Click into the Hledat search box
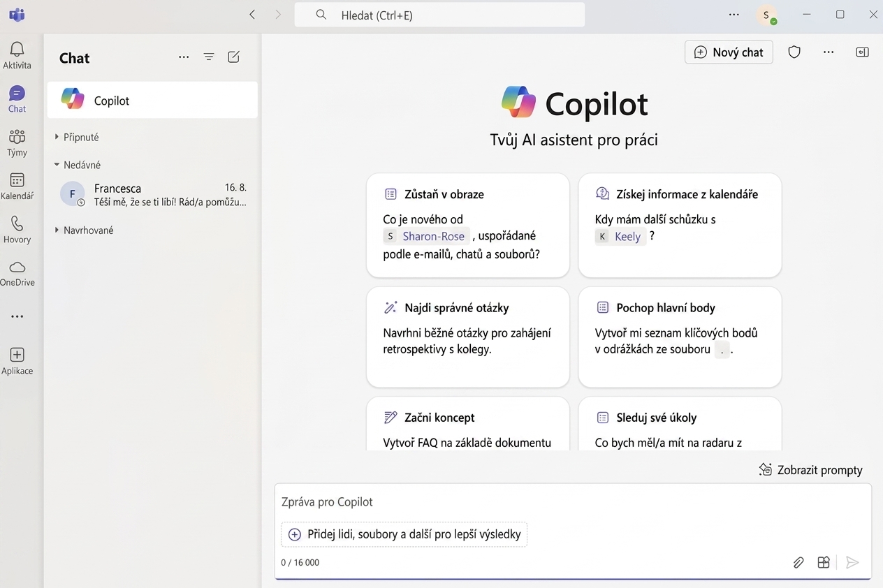The image size is (883, 588). (439, 15)
